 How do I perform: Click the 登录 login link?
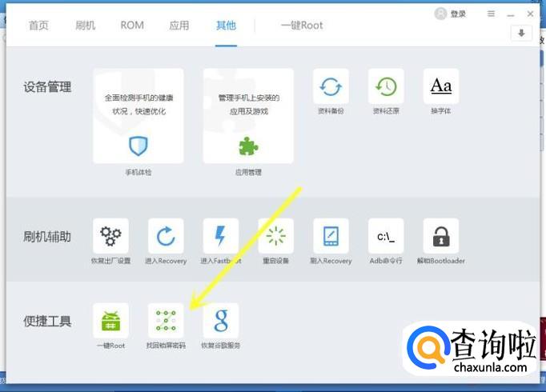point(458,14)
